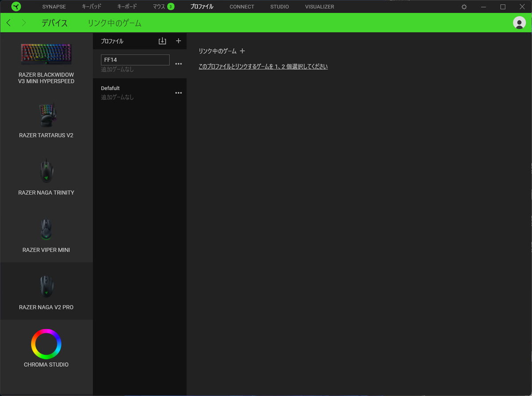Edit the FF14 profile name field
Viewport: 532px width, 396px height.
(x=135, y=60)
